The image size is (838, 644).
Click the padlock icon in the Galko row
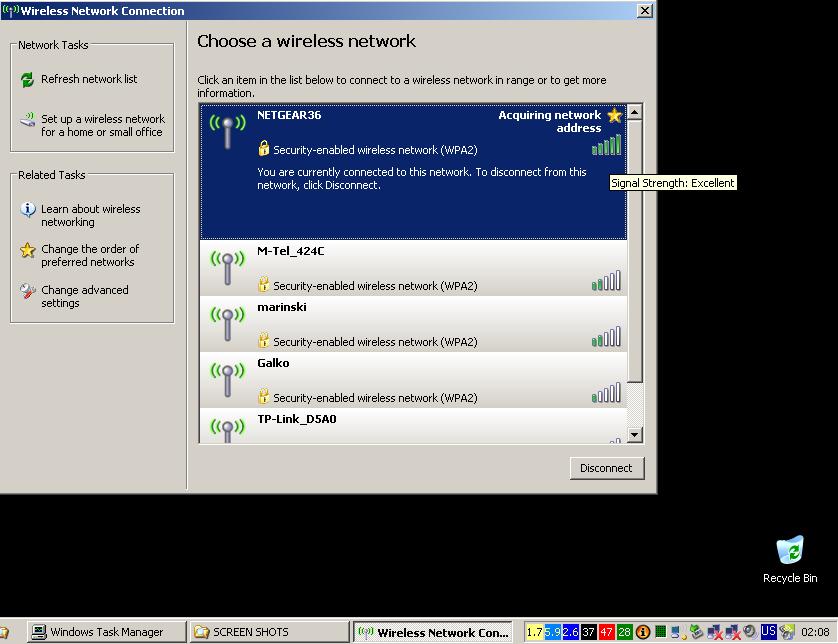pos(263,397)
